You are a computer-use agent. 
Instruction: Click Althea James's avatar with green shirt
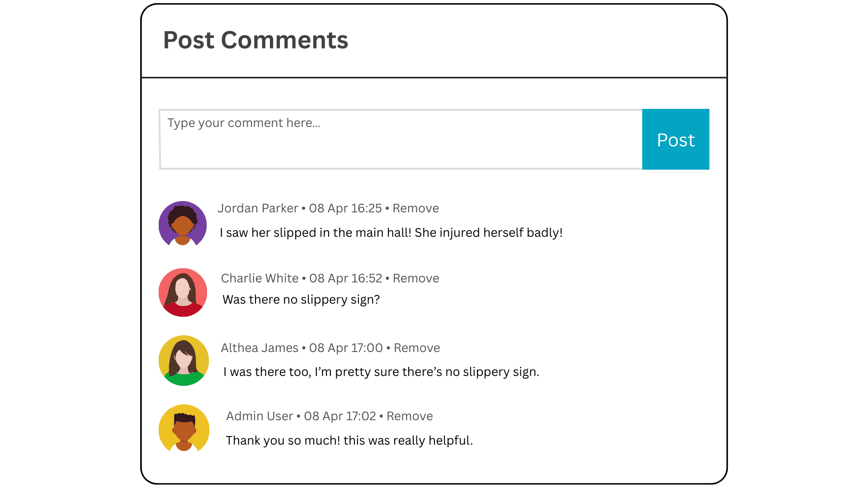[184, 360]
